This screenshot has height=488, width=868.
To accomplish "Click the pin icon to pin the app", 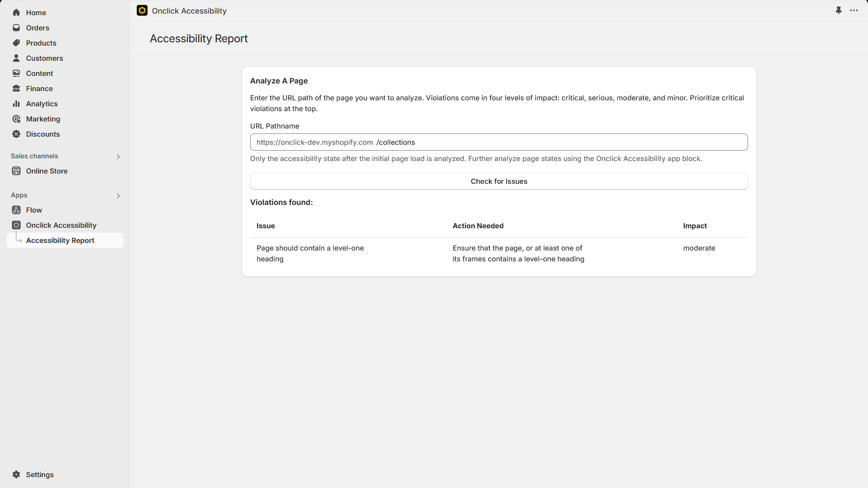I will tap(839, 10).
